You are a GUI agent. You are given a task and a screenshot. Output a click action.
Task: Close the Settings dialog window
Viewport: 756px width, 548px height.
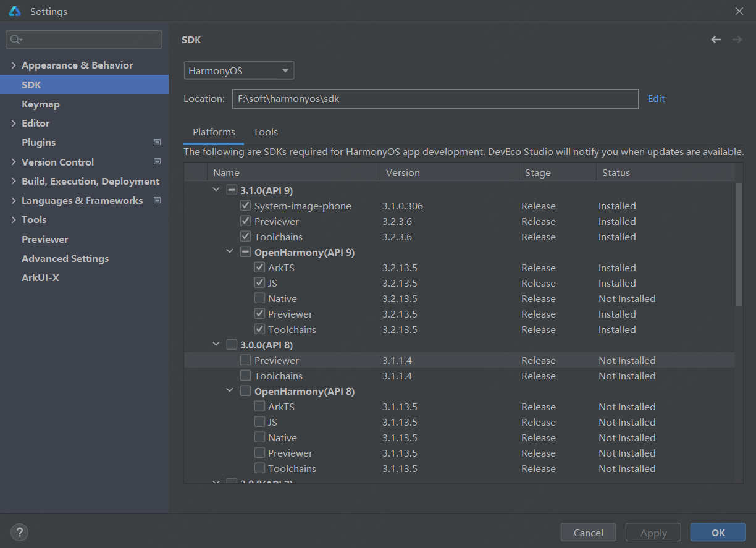tap(739, 11)
